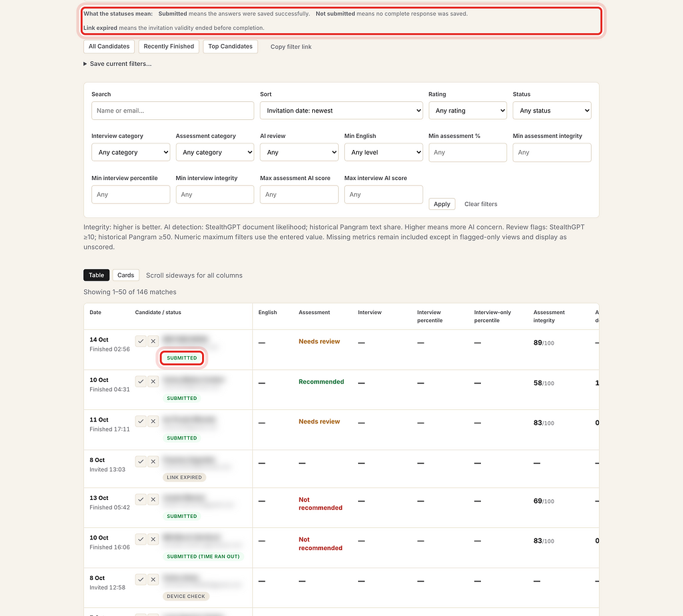Approve the candidate finished 14 Oct 02:56
Image resolution: width=683 pixels, height=616 pixels.
coord(141,341)
